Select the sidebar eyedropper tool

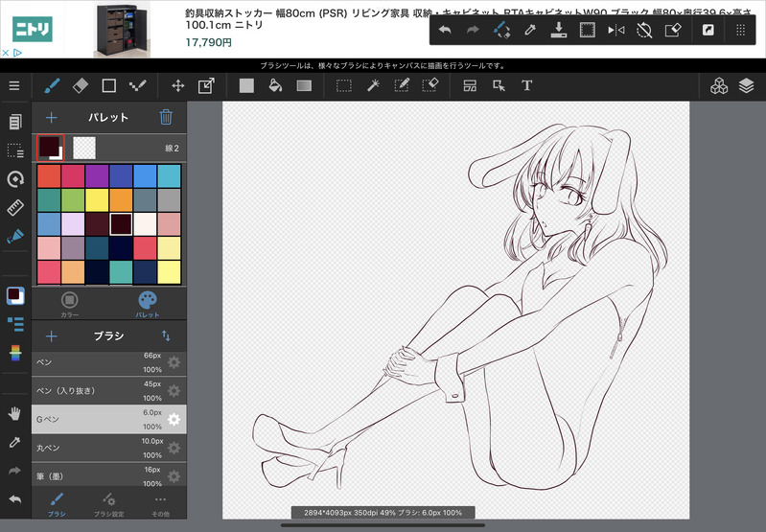pos(14,443)
